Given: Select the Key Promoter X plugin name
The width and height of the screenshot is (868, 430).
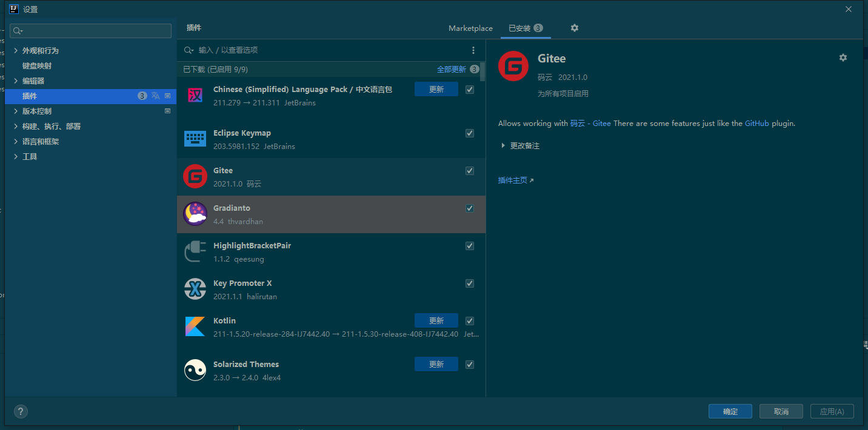Looking at the screenshot, I should click(x=242, y=283).
